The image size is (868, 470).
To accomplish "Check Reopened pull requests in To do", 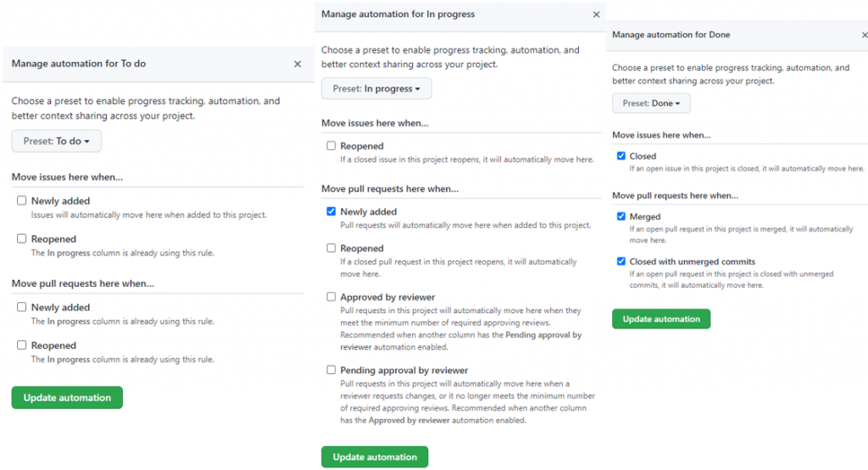I will [21, 345].
